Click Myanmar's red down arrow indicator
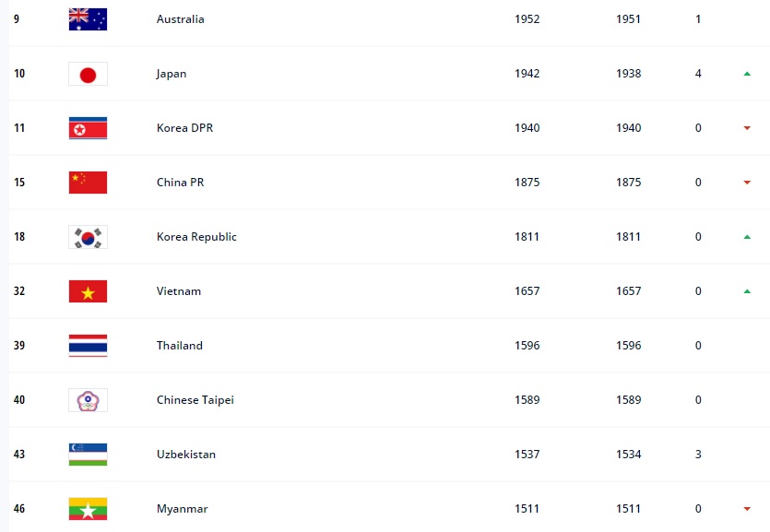Viewport: 770px width, 532px height. coord(747,509)
